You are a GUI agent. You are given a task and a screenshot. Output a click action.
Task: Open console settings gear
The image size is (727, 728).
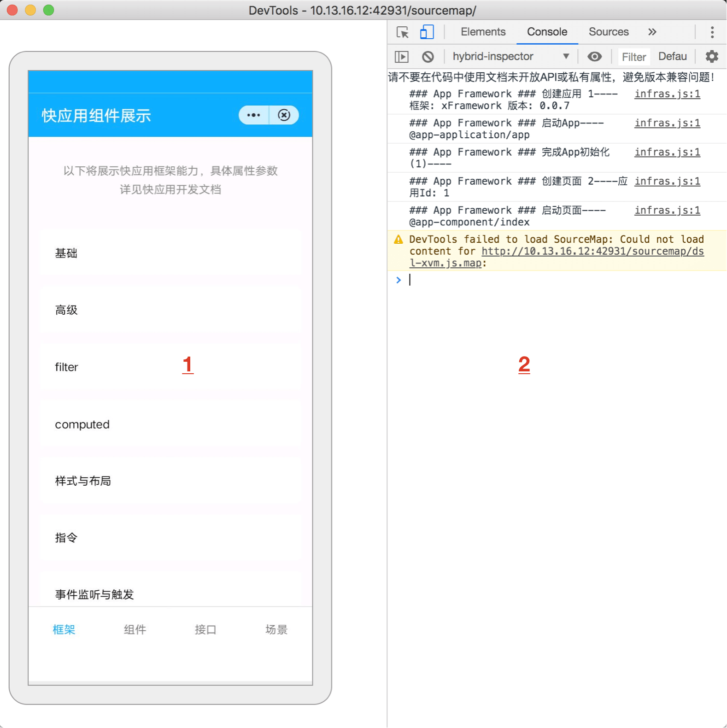coord(712,57)
